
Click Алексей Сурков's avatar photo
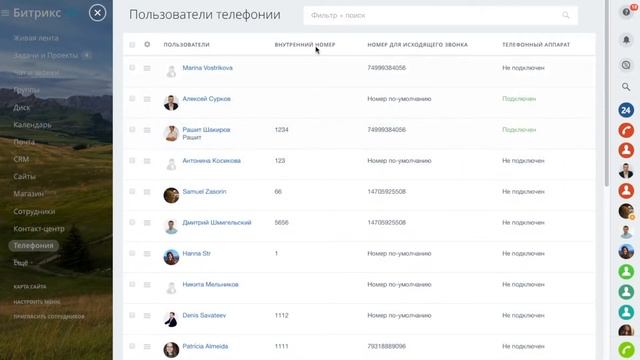pyautogui.click(x=171, y=102)
